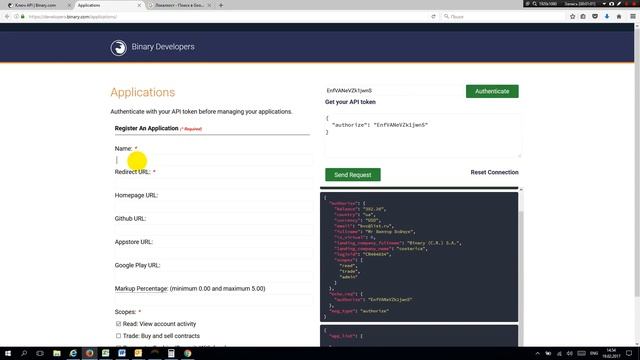Open the volume icon in system tray
Screen dimensions: 640x360
[x=570, y=353]
